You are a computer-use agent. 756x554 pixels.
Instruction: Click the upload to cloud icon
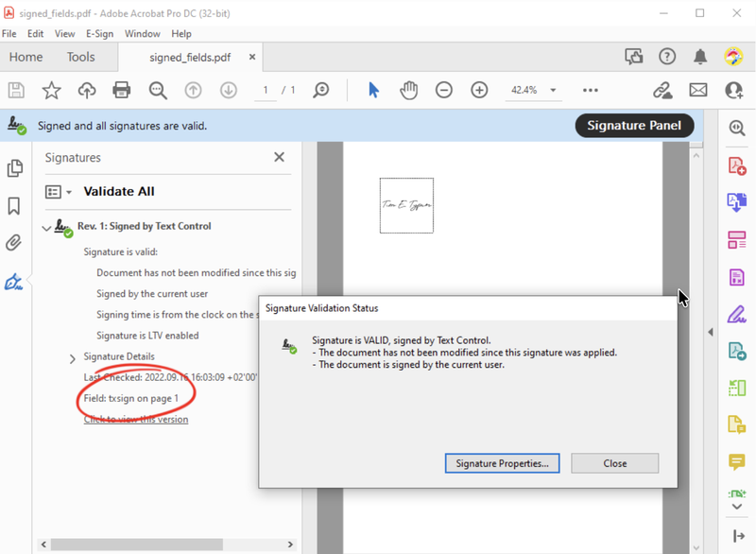coord(87,90)
